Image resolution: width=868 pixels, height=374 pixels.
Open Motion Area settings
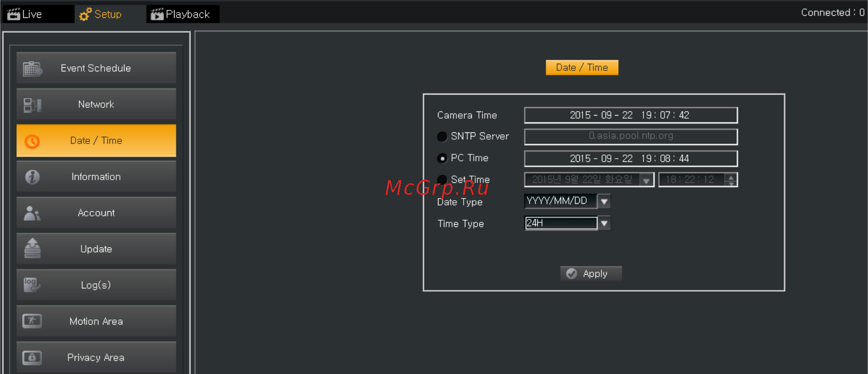[96, 321]
